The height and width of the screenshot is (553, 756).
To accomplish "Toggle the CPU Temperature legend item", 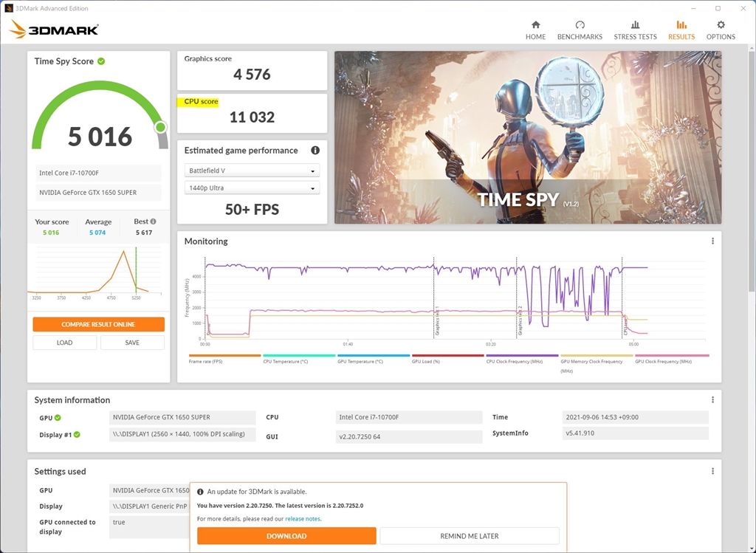I will pyautogui.click(x=299, y=359).
